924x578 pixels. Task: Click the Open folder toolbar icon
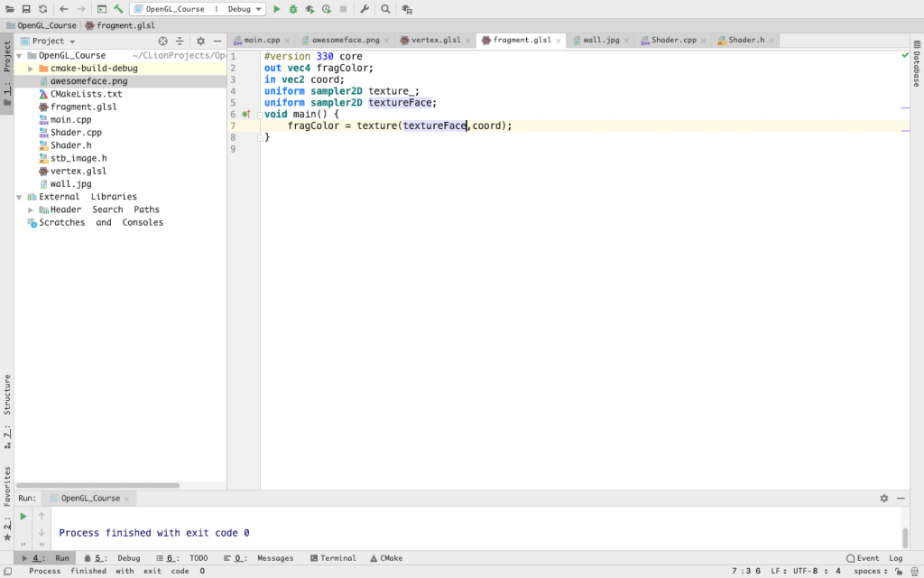click(9, 9)
